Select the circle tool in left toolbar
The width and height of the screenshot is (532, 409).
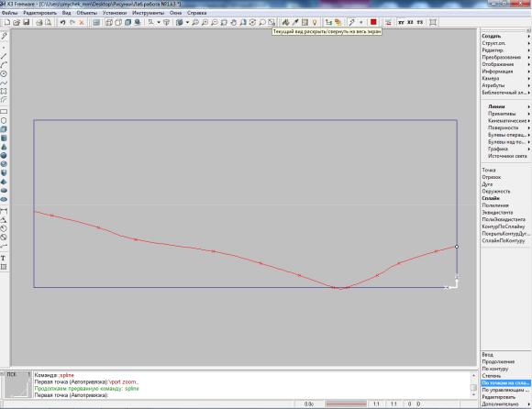[x=4, y=73]
